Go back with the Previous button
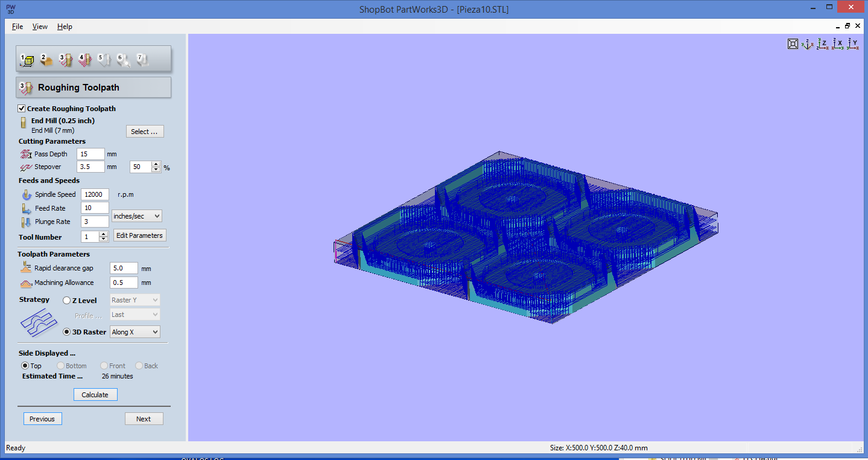The height and width of the screenshot is (460, 868). [x=42, y=419]
